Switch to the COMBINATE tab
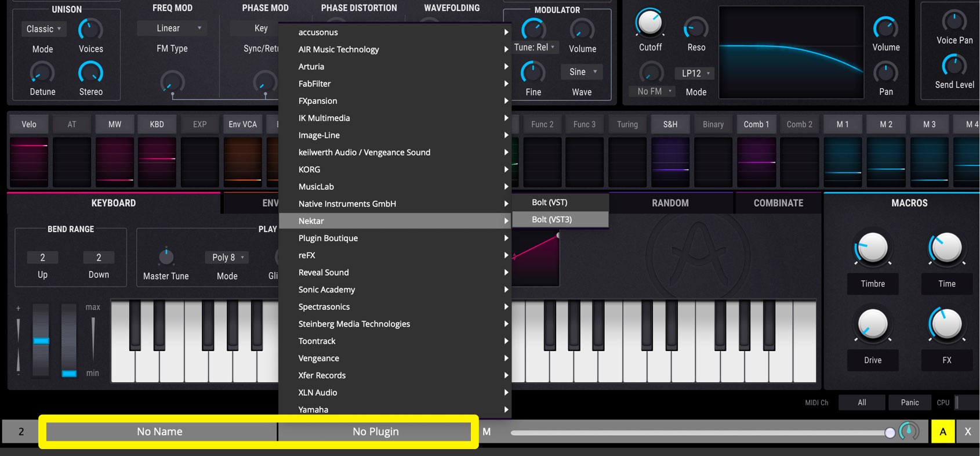The image size is (980, 456). (778, 203)
